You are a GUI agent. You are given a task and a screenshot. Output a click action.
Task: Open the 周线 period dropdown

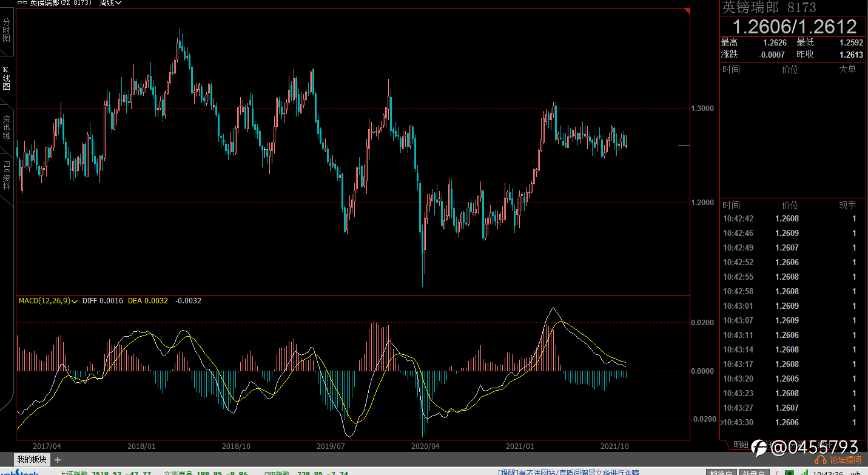tap(109, 3)
